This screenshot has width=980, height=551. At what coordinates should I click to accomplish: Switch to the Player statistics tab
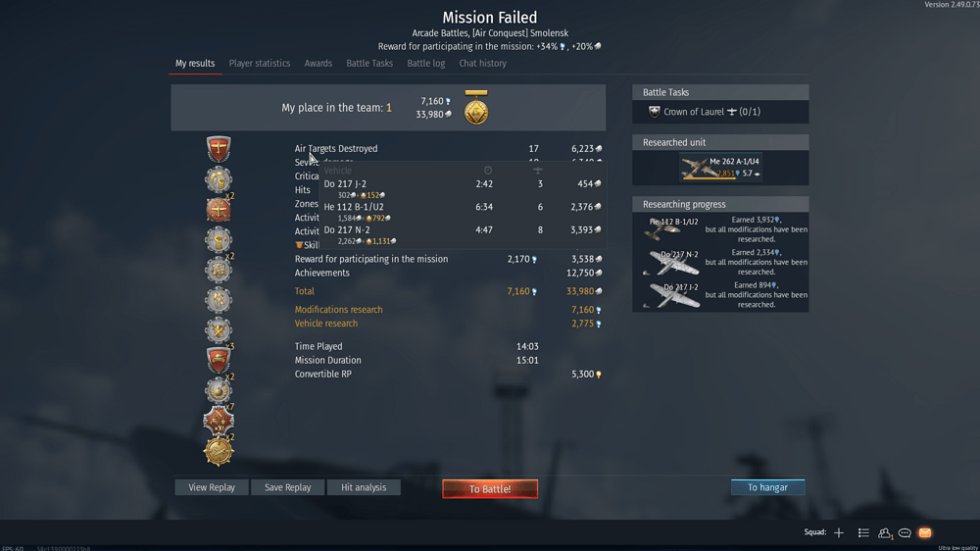260,63
